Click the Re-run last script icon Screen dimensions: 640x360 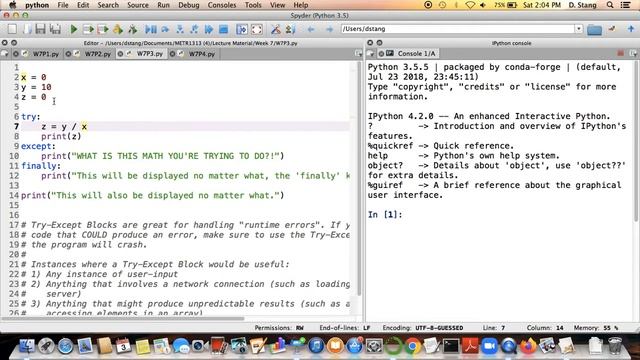pos(133,29)
